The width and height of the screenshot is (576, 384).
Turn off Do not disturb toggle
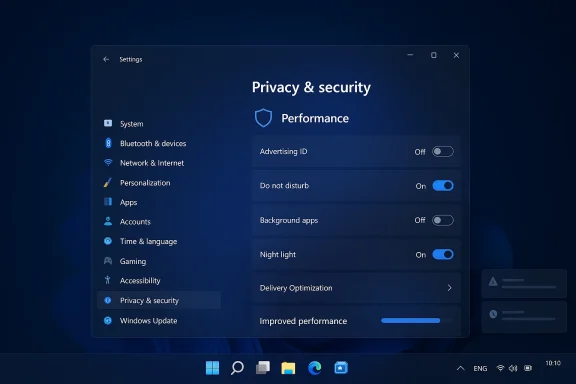443,186
